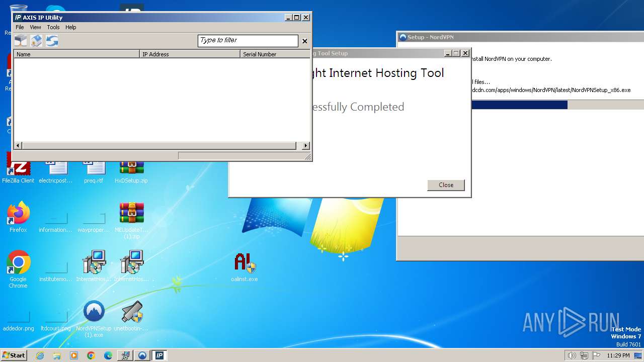
Task: Maximize the AXIS IP Utility window
Action: pos(297,17)
